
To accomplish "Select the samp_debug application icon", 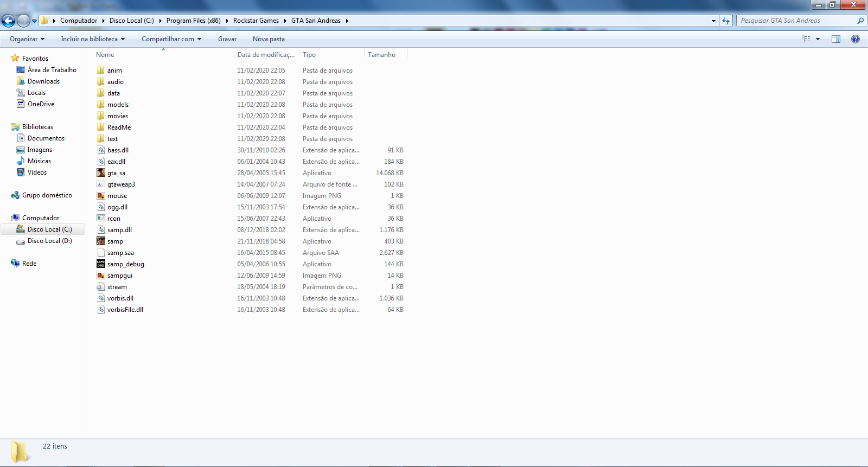I will click(101, 264).
